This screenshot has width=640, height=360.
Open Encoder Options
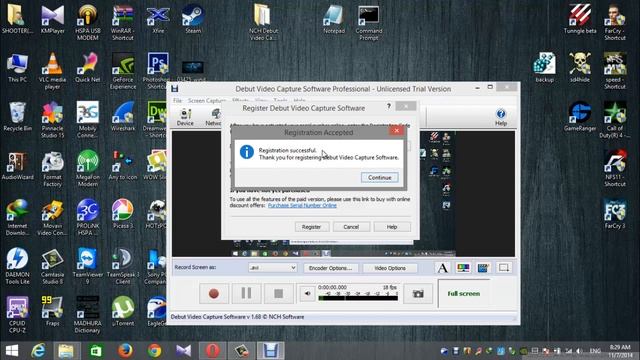tap(330, 268)
